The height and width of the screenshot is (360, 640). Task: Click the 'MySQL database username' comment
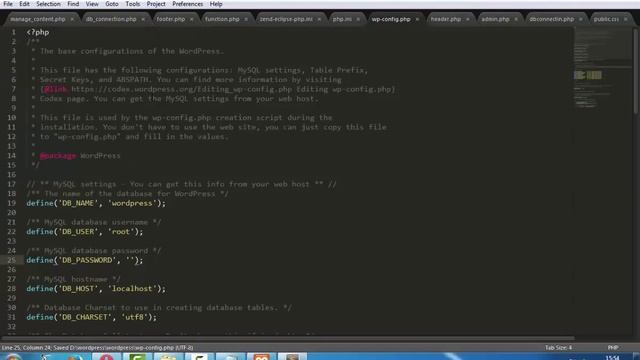tap(93, 222)
